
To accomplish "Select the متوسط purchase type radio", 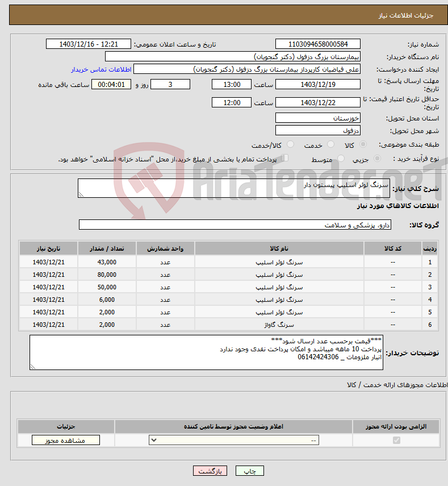I will [x=341, y=159].
